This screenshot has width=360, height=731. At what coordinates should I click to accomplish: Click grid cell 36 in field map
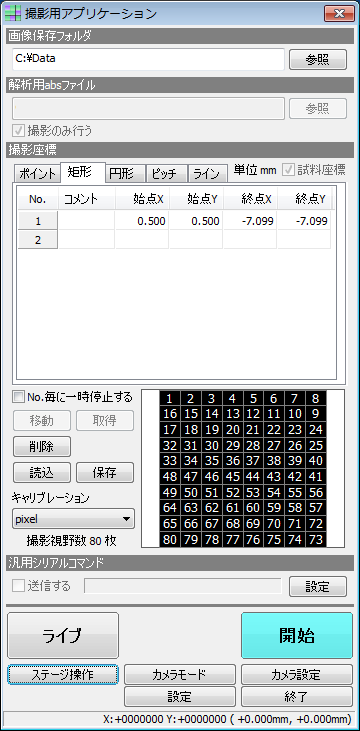[233, 461]
